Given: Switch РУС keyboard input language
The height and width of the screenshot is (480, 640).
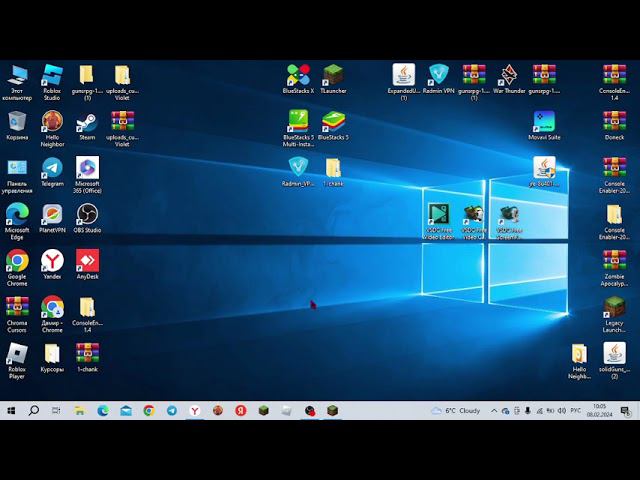Looking at the screenshot, I should tap(576, 411).
